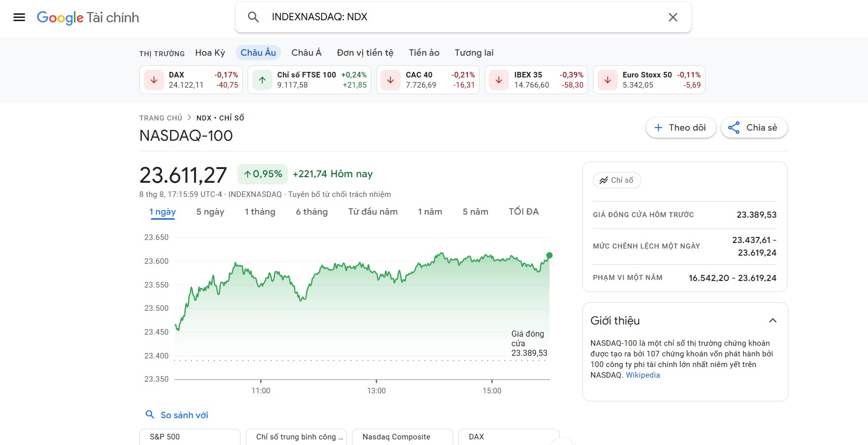
Task: Click the index price 23.611,27
Action: point(183,175)
